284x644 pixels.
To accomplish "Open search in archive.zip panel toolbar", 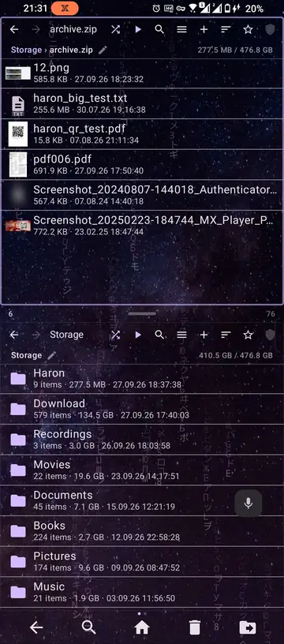I will point(159,29).
